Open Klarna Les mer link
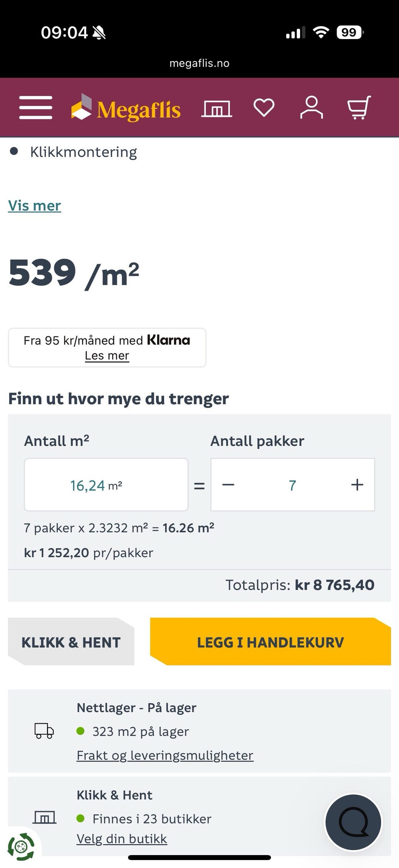 [107, 356]
